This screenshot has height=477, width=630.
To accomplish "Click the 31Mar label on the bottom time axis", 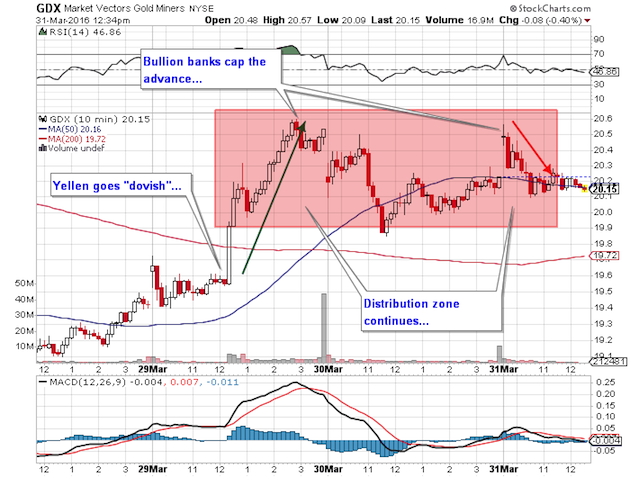I will [503, 469].
